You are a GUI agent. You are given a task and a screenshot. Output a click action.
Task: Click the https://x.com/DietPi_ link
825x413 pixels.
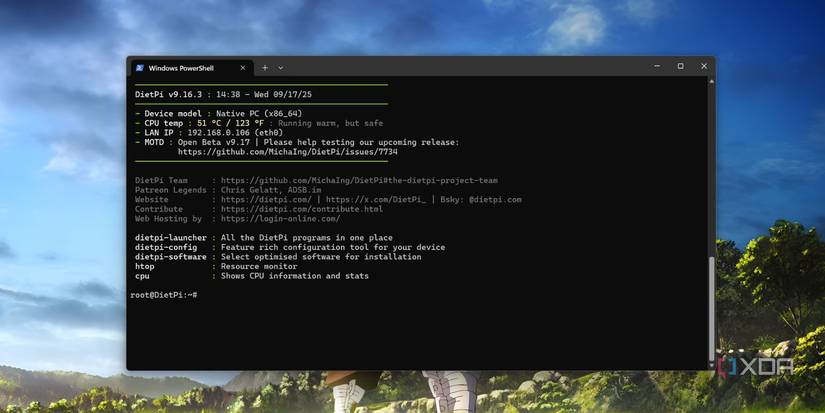click(376, 199)
